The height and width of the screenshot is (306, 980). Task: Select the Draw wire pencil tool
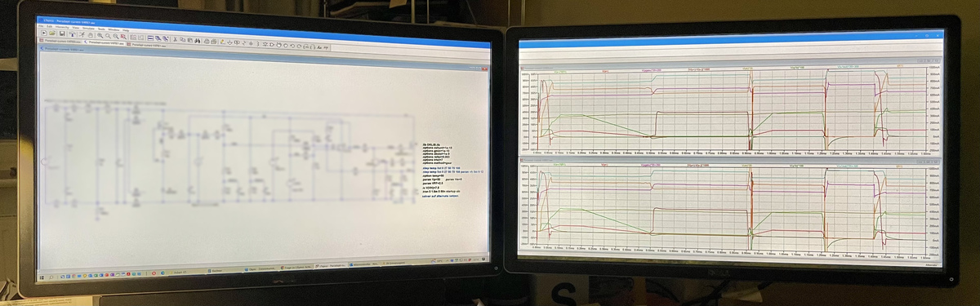(x=222, y=42)
